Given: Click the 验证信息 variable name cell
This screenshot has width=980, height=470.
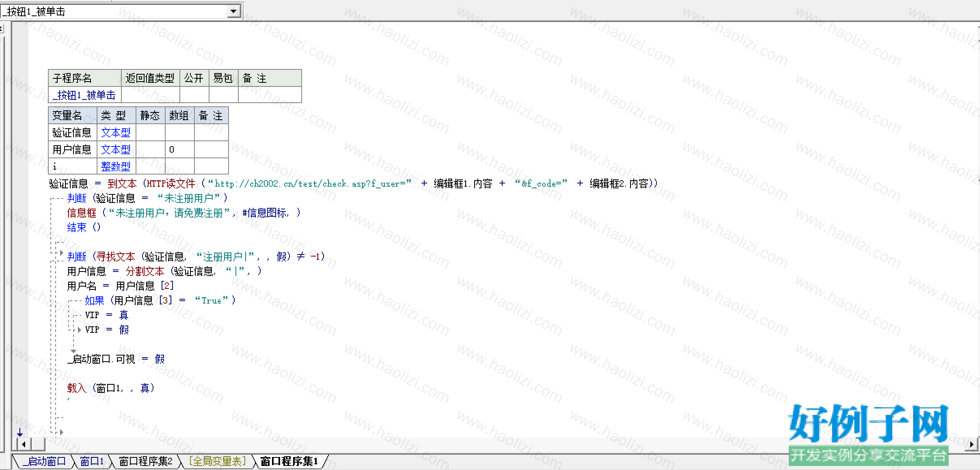Looking at the screenshot, I should pyautogui.click(x=72, y=133).
